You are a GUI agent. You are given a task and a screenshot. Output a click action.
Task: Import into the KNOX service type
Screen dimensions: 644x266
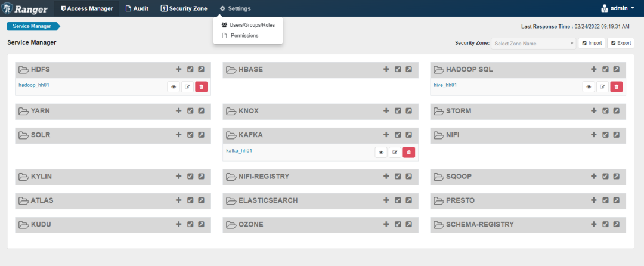398,111
